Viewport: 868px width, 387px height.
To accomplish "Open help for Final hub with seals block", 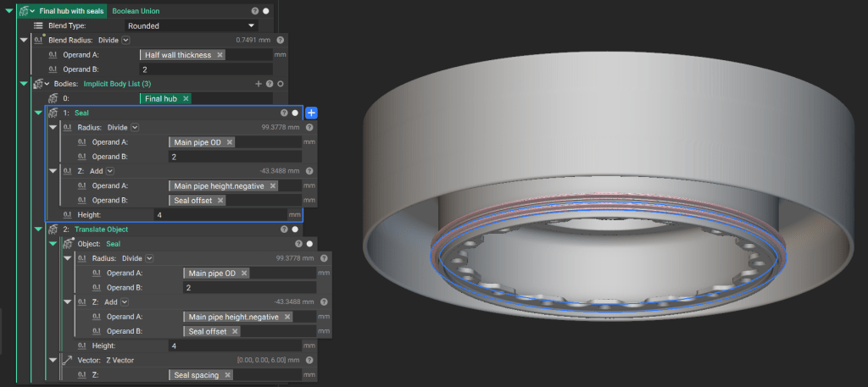I will pos(255,11).
